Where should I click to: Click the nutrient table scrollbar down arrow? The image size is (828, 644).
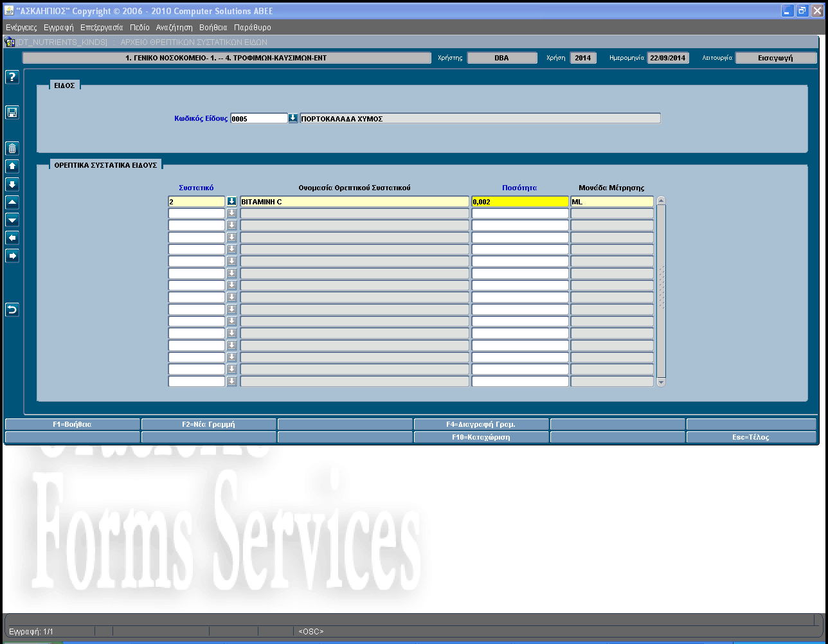[661, 382]
